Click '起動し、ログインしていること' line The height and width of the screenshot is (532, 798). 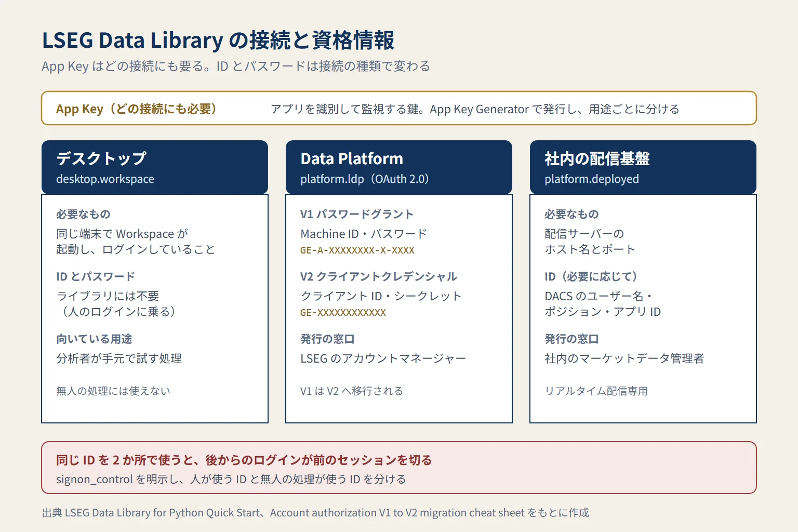tap(136, 249)
